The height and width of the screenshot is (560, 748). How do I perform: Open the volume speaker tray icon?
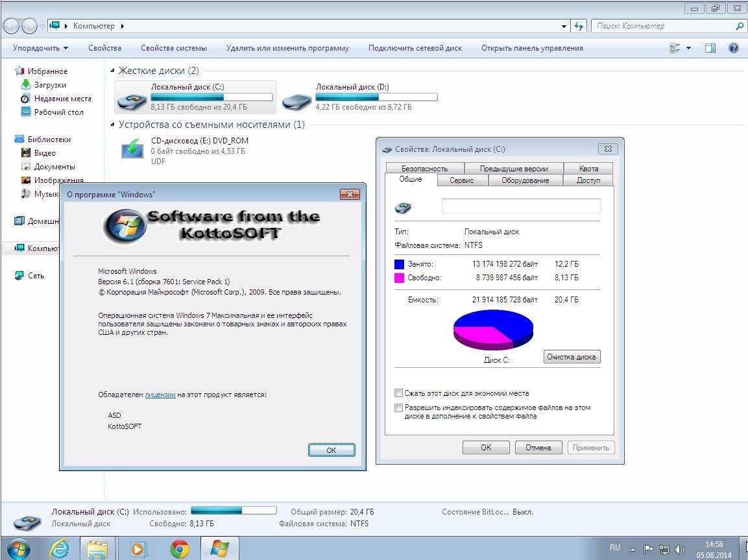point(680,550)
